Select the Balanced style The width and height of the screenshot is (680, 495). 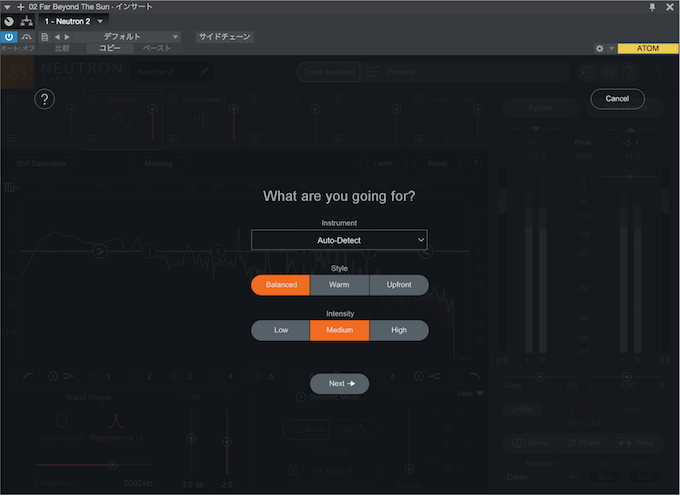point(281,285)
